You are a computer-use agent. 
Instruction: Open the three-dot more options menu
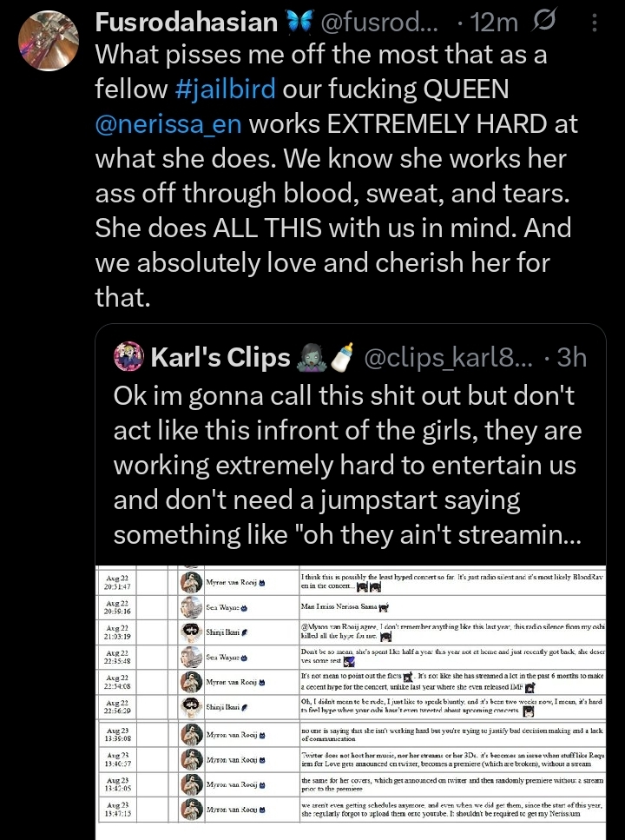pyautogui.click(x=595, y=22)
